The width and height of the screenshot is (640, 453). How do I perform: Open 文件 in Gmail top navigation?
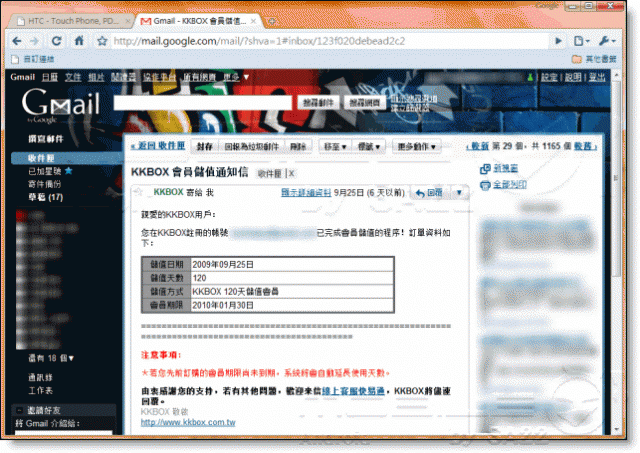click(73, 77)
